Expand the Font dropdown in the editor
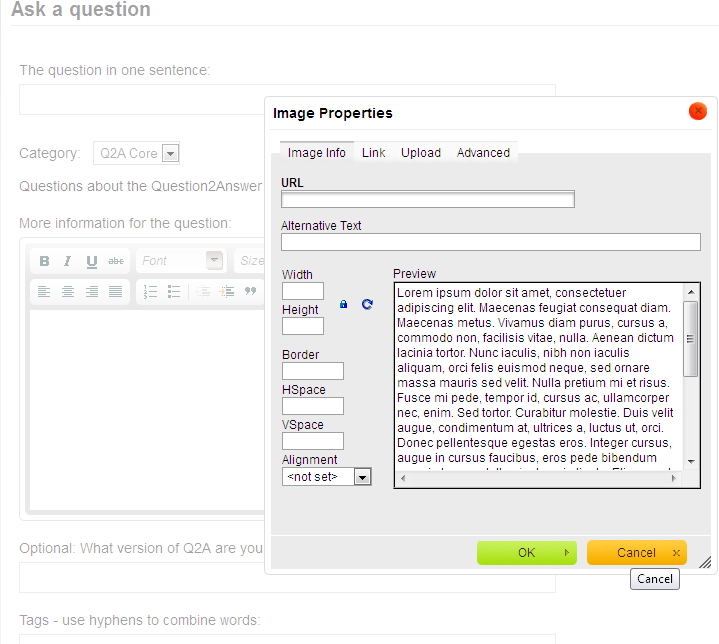This screenshot has height=644, width=719. [214, 261]
